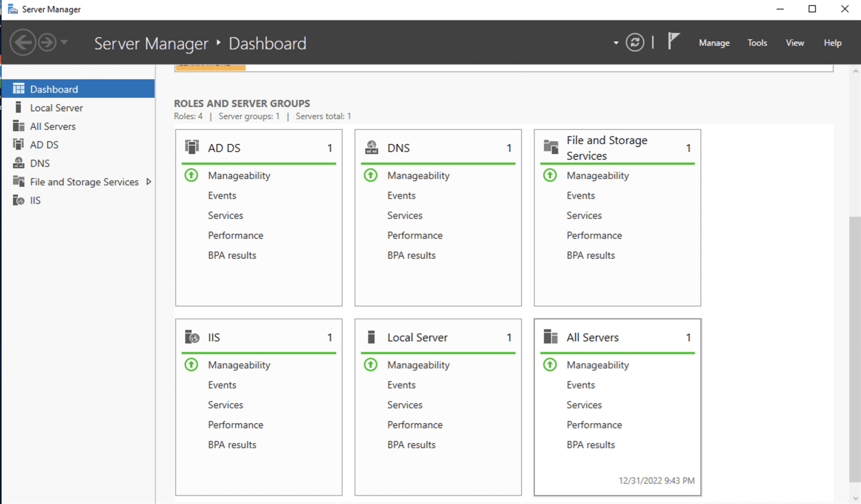Open Performance in the IIS tile
Image resolution: width=861 pixels, height=504 pixels.
[235, 425]
